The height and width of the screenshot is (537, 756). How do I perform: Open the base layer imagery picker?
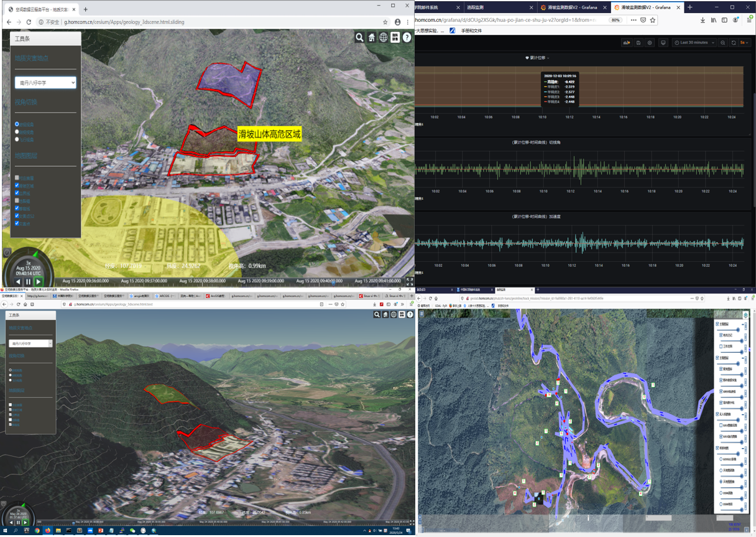click(x=395, y=38)
